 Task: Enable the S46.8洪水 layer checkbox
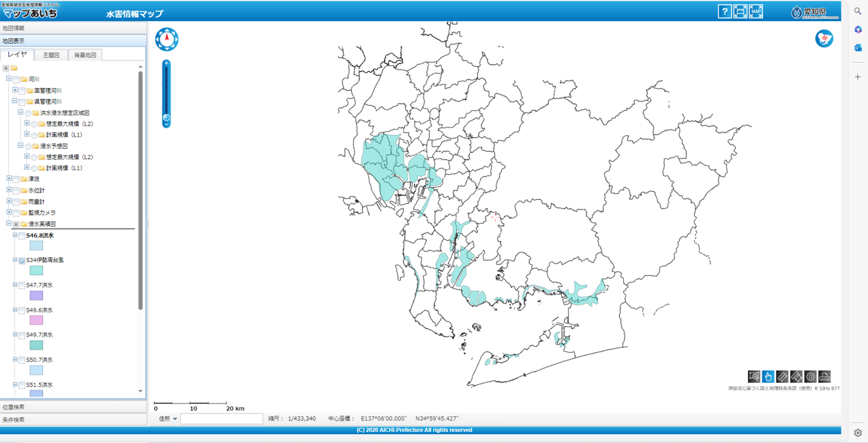[22, 236]
